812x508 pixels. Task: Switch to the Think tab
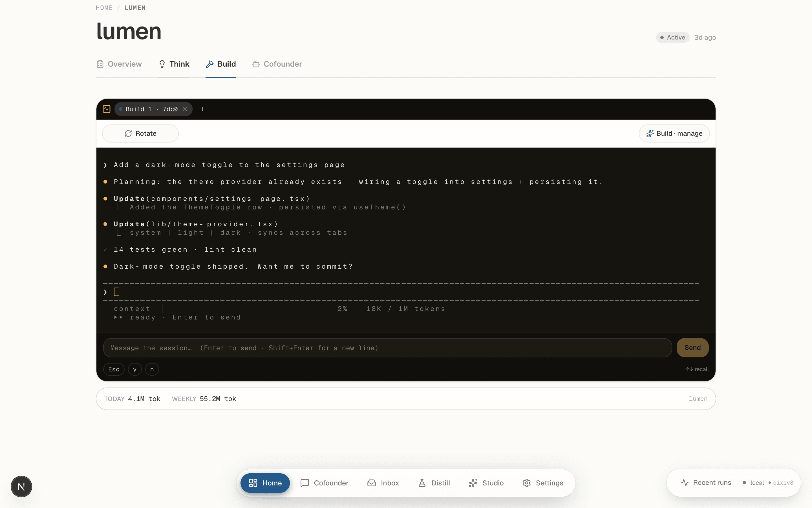click(174, 64)
